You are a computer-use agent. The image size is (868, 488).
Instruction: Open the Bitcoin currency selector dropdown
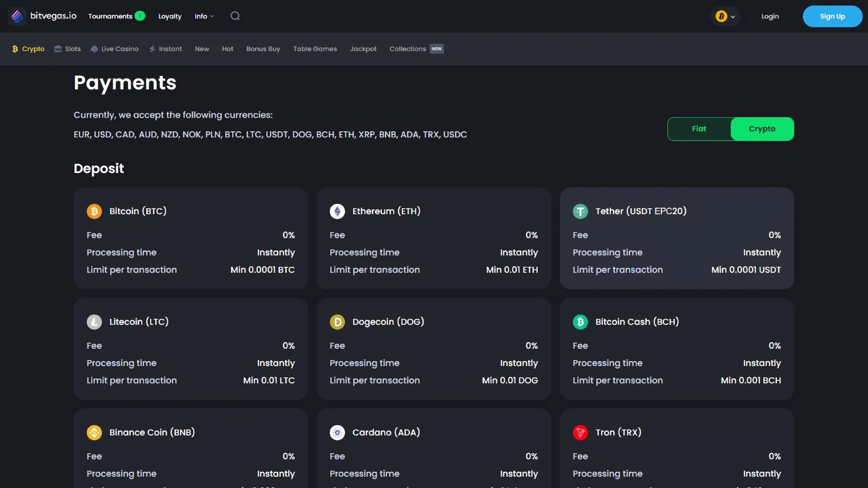pos(725,16)
